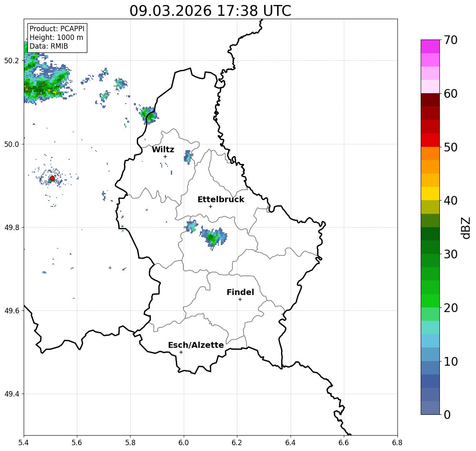Click the 'Product: PCAPPI' line
This screenshot has height=451, width=476.
57,29
